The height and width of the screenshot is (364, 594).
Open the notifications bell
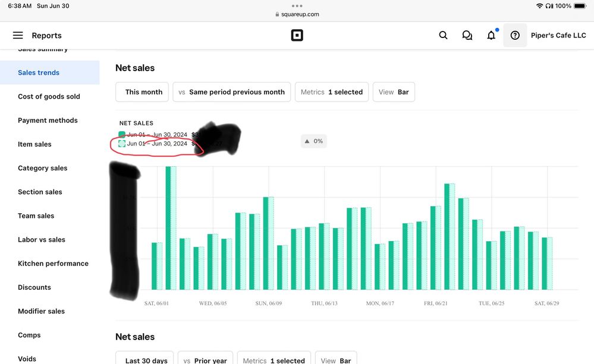pyautogui.click(x=491, y=36)
